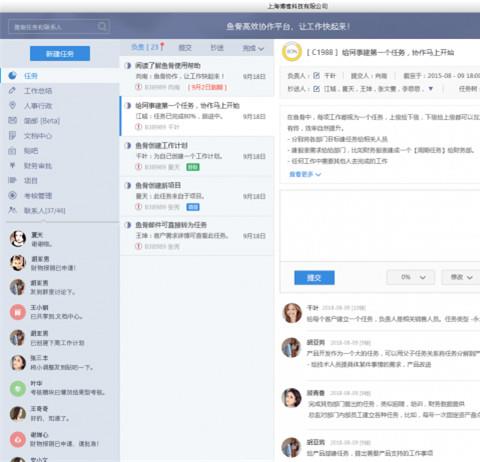480x462 pixels.
Task: Click the edit icon next to 负责人
Action: point(316,76)
